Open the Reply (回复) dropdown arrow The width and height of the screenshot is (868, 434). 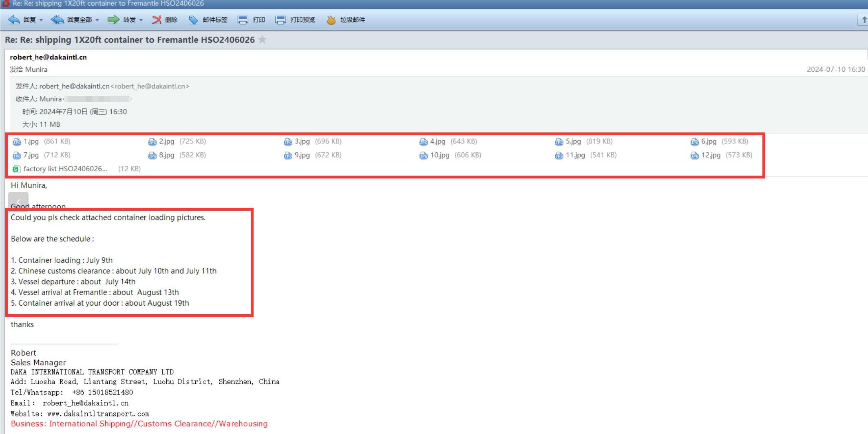(x=41, y=20)
